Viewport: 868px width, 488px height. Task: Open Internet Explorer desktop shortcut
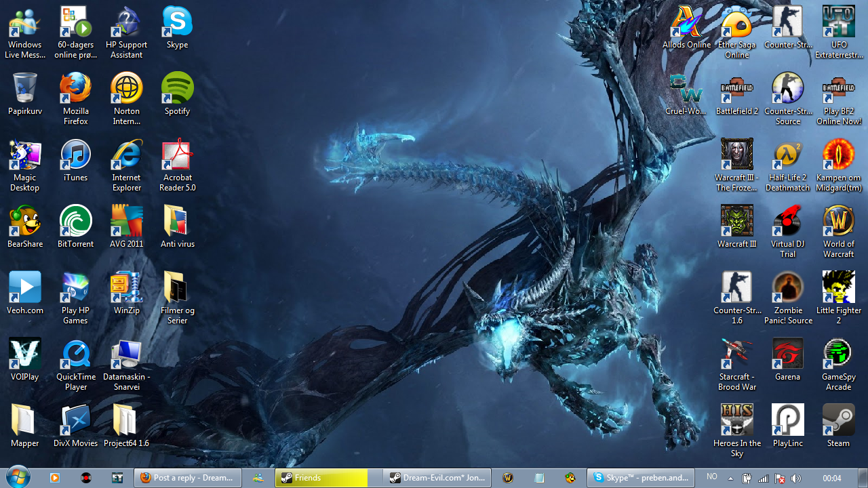point(126,155)
